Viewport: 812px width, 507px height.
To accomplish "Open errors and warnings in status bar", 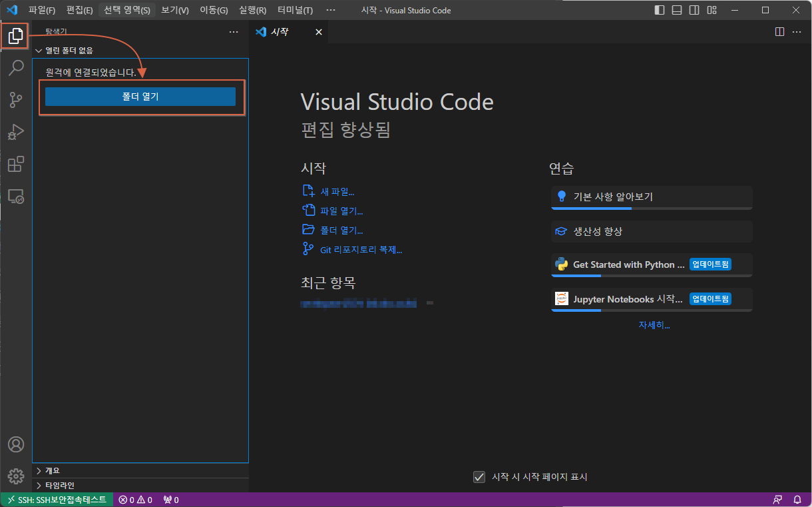I will 135,500.
